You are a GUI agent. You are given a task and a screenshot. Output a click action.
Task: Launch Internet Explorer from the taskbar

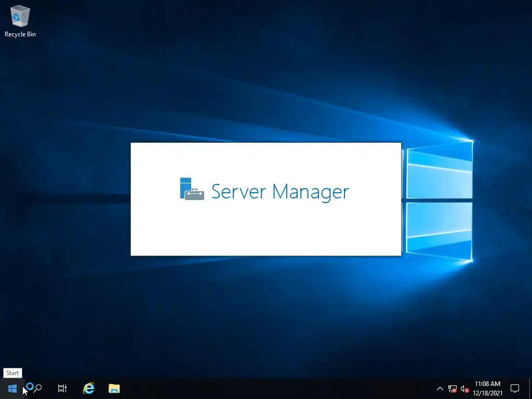tap(88, 389)
